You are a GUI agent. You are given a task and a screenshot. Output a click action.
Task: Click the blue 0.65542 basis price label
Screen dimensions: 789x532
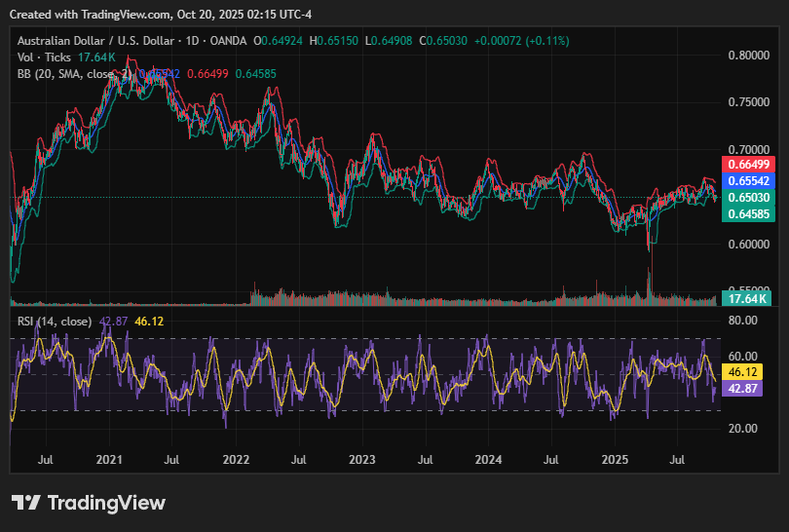tap(747, 180)
